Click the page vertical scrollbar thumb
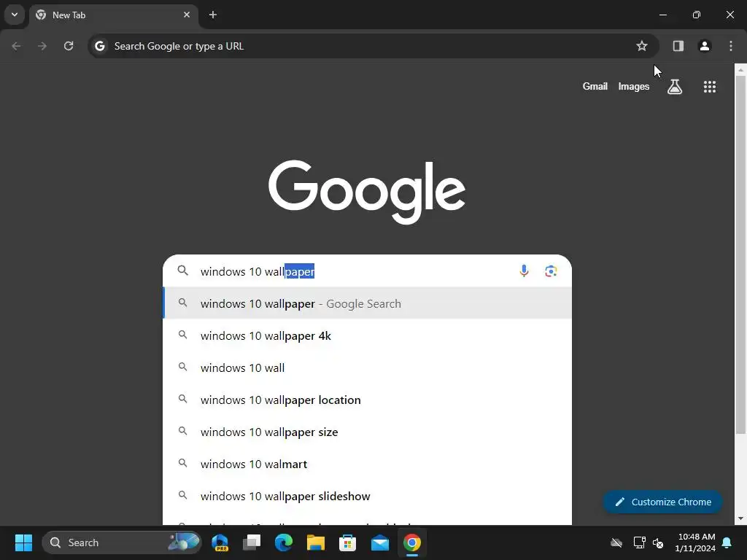 point(740,254)
